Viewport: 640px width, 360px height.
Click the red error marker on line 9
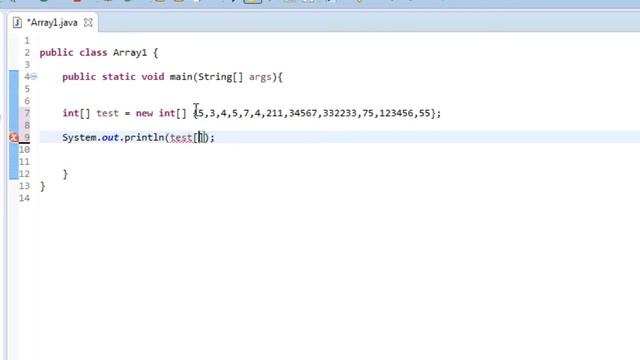tap(13, 138)
